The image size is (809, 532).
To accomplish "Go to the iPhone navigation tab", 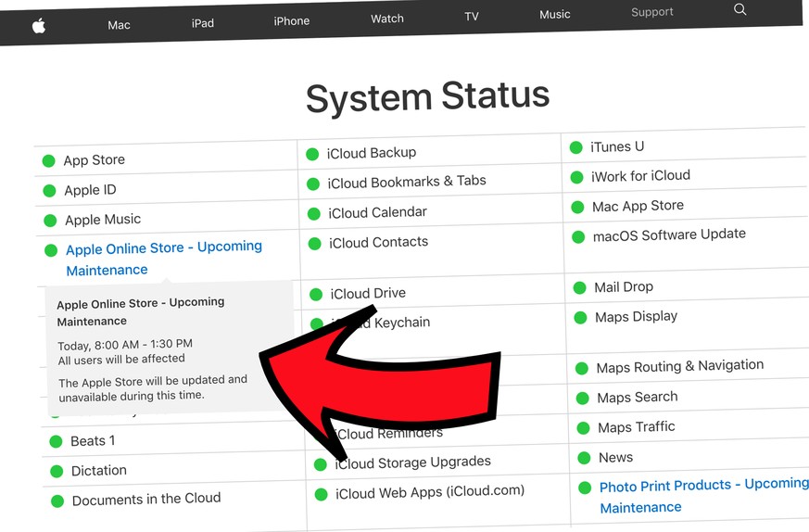I will [291, 21].
